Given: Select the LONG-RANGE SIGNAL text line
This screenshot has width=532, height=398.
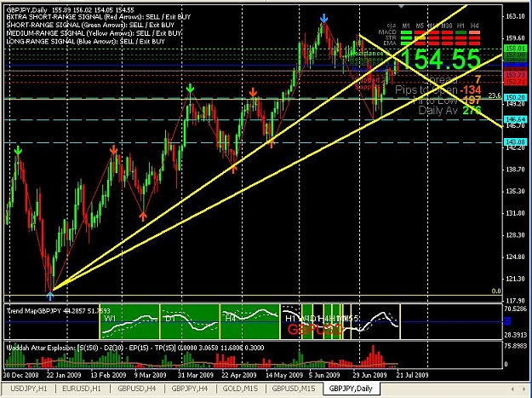Looking at the screenshot, I should [x=85, y=42].
